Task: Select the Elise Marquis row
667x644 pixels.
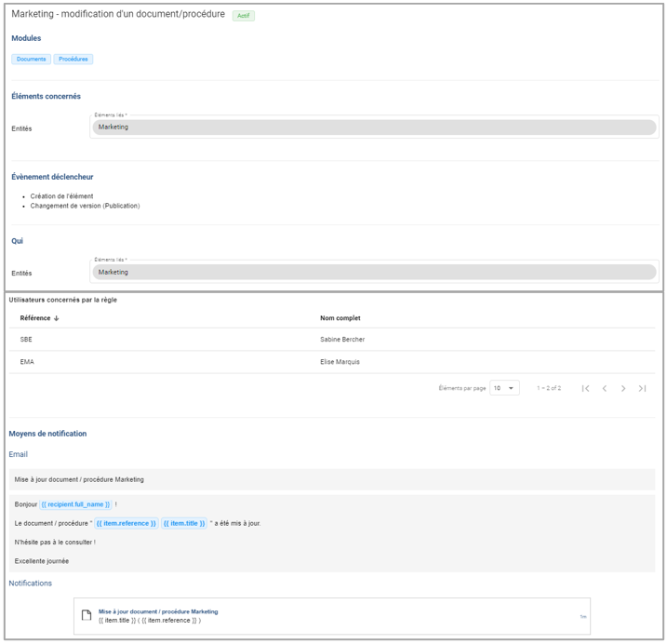Action: click(x=340, y=362)
